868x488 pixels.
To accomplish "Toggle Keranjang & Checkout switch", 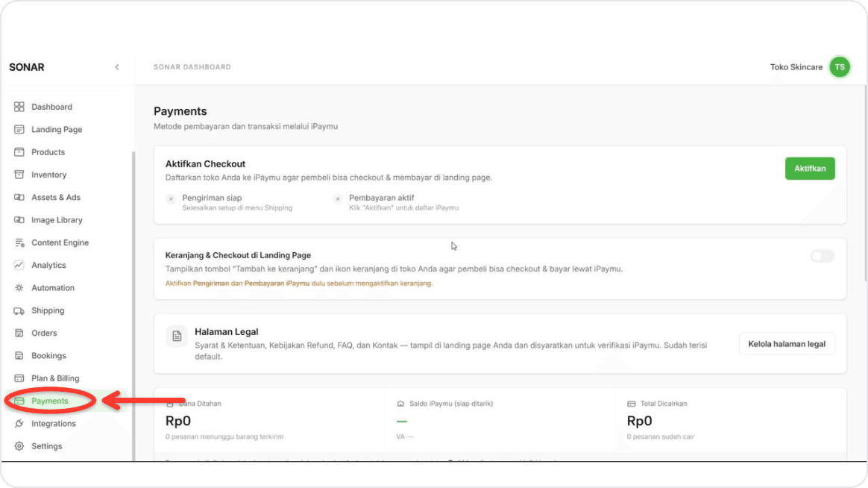I will [x=822, y=256].
